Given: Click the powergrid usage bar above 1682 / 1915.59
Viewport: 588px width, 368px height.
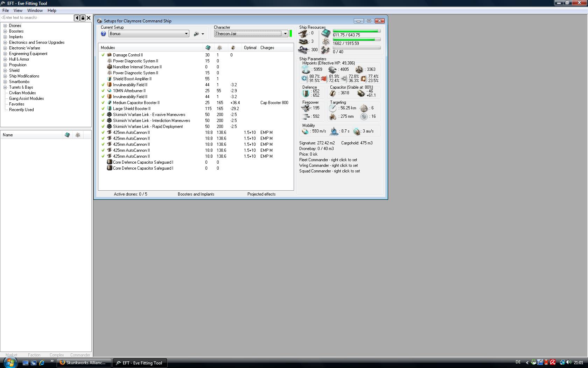Looking at the screenshot, I should click(357, 40).
